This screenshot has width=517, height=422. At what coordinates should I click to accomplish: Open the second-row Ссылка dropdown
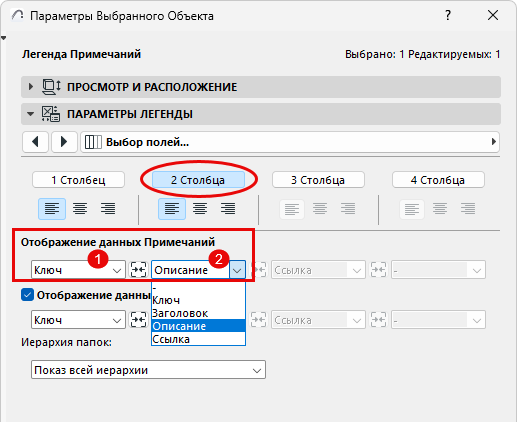318,320
